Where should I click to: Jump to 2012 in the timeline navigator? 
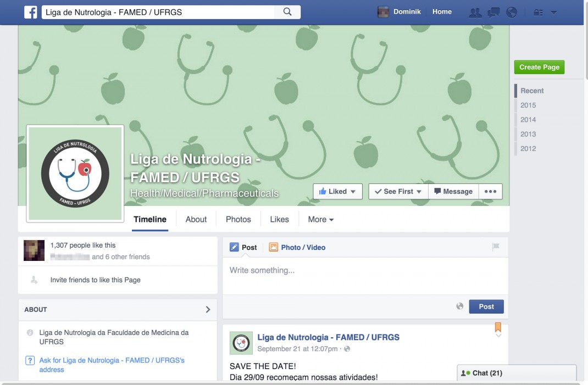point(528,148)
